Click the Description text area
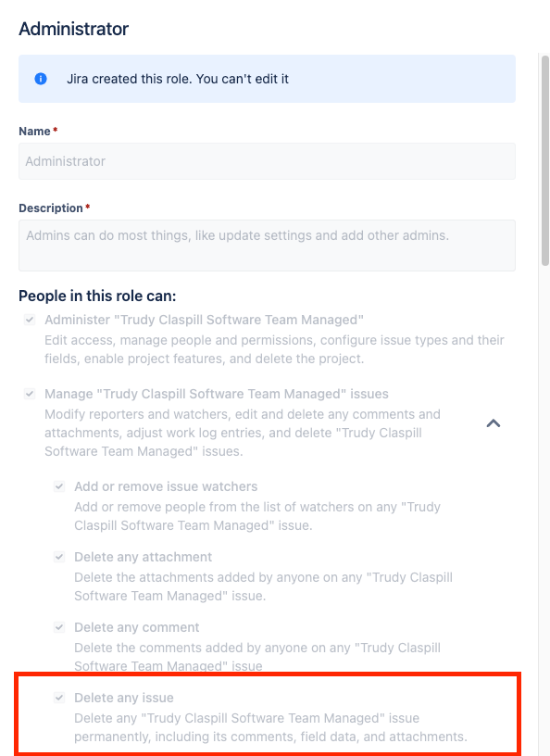 [267, 246]
